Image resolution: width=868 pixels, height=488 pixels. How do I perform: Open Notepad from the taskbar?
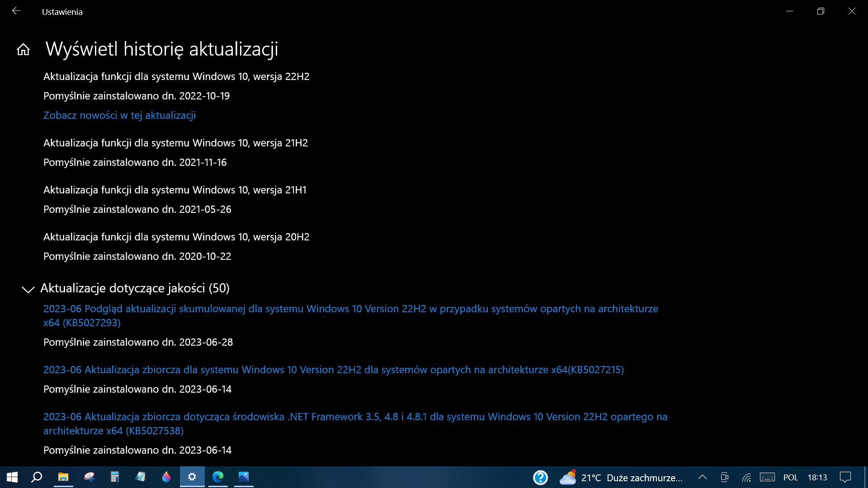click(141, 478)
